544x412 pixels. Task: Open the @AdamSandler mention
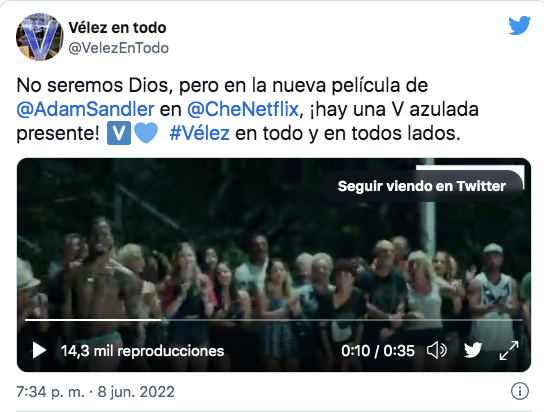point(85,109)
